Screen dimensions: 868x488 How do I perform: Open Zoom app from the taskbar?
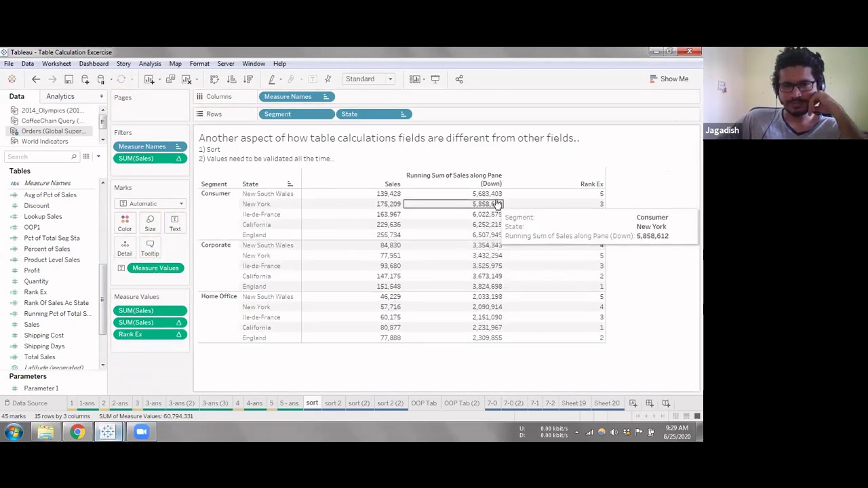tap(141, 432)
